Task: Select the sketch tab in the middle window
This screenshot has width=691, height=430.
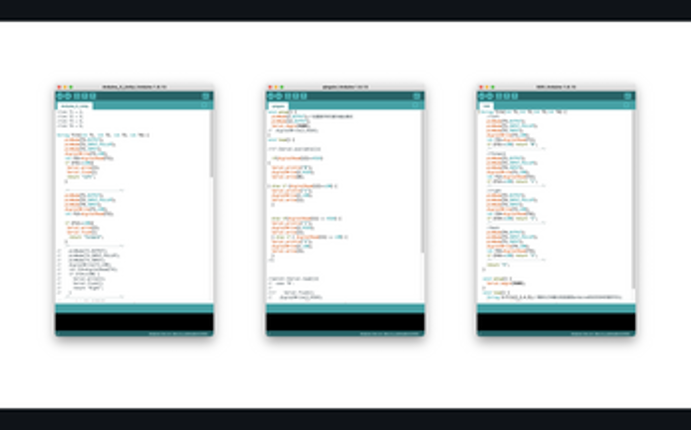Action: point(278,106)
